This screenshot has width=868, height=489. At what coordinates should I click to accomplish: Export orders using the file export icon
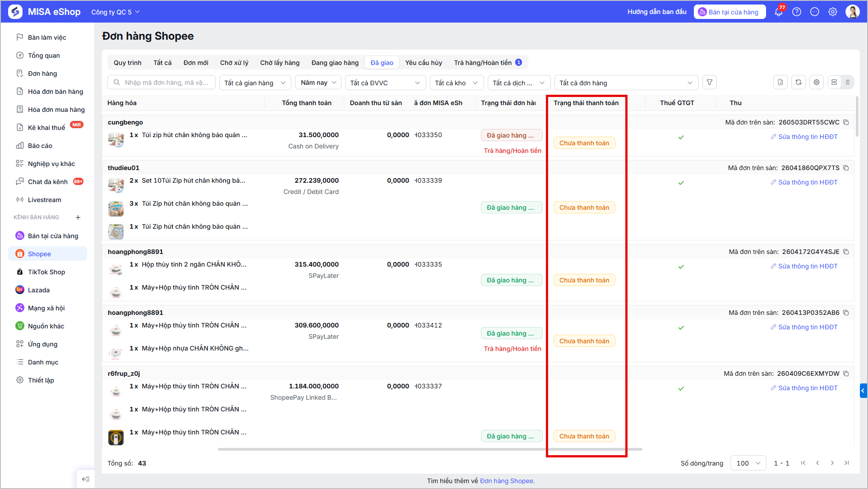coord(780,83)
